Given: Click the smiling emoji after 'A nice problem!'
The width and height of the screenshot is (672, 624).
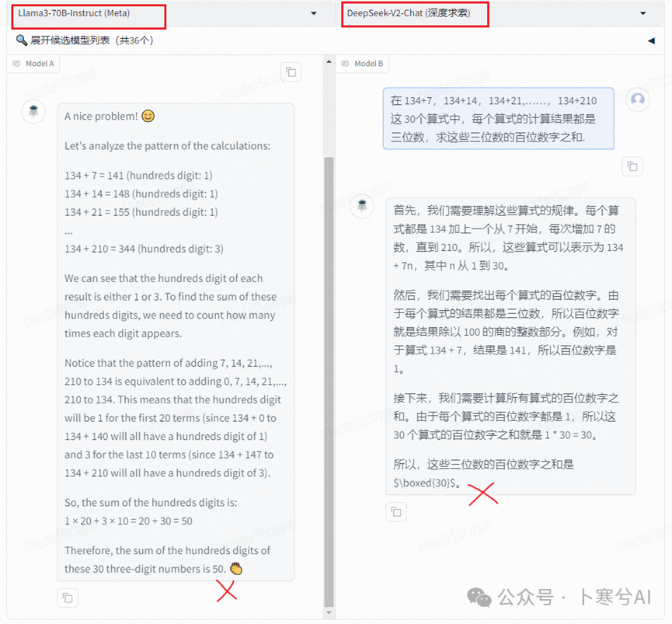Looking at the screenshot, I should (148, 116).
